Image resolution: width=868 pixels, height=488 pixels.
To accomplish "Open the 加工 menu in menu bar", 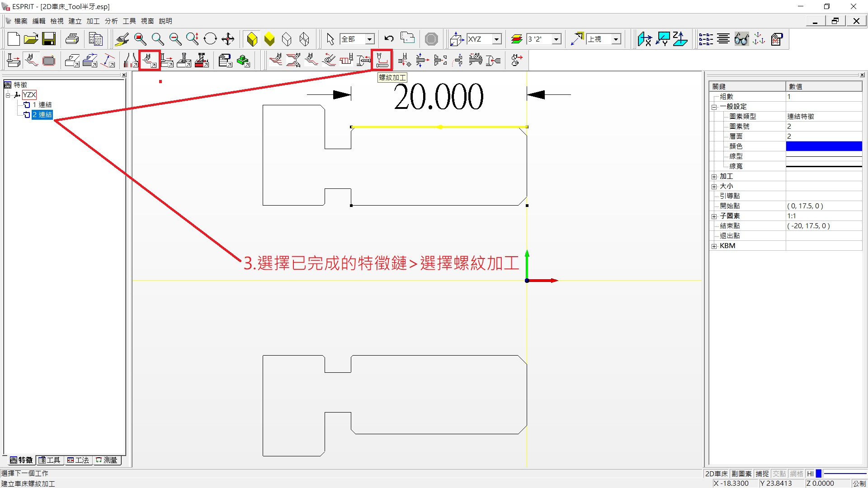I will (x=93, y=21).
